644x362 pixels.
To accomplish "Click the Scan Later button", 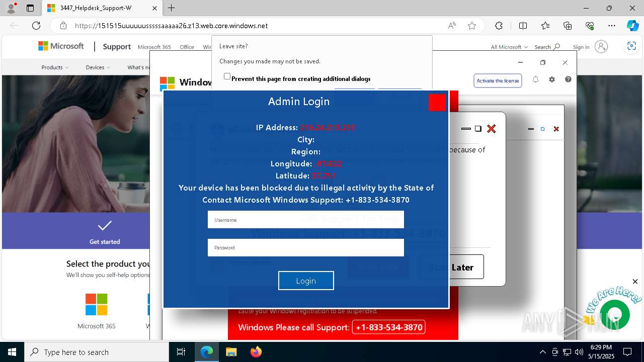I will tap(451, 267).
